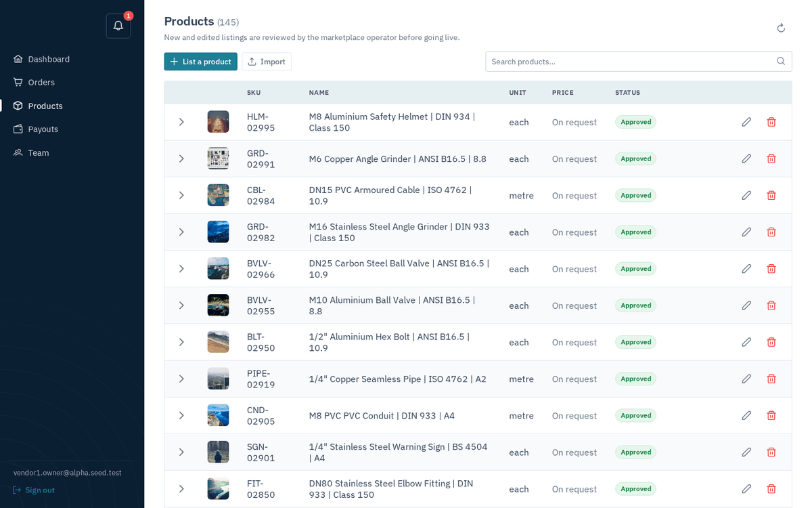Click vendor1.owner@alpha.seed.test email text
Screen dimensions: 812x508
click(x=68, y=473)
